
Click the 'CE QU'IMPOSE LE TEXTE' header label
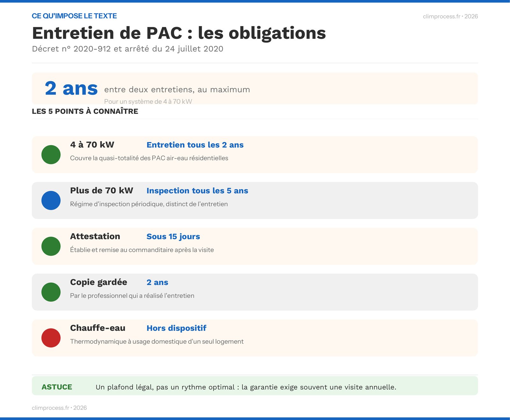[74, 16]
